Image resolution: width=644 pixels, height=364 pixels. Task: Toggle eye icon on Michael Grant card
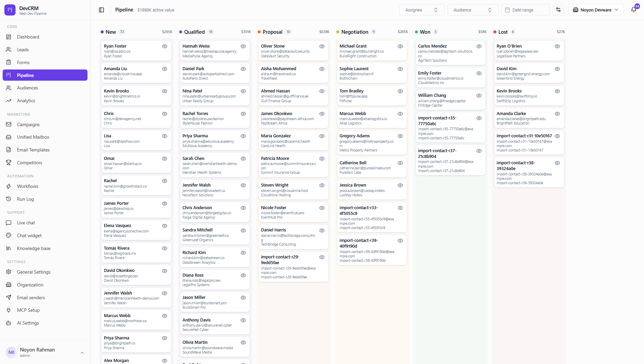click(x=400, y=46)
